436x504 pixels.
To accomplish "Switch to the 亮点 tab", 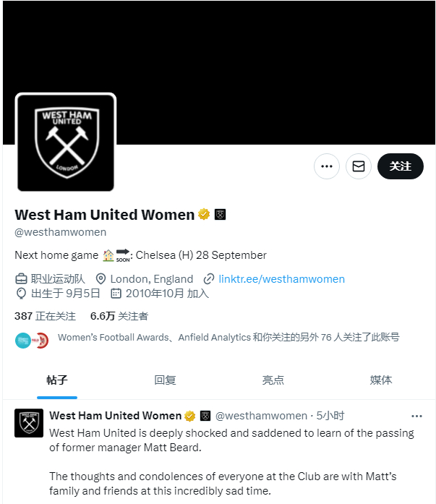I will [x=273, y=380].
